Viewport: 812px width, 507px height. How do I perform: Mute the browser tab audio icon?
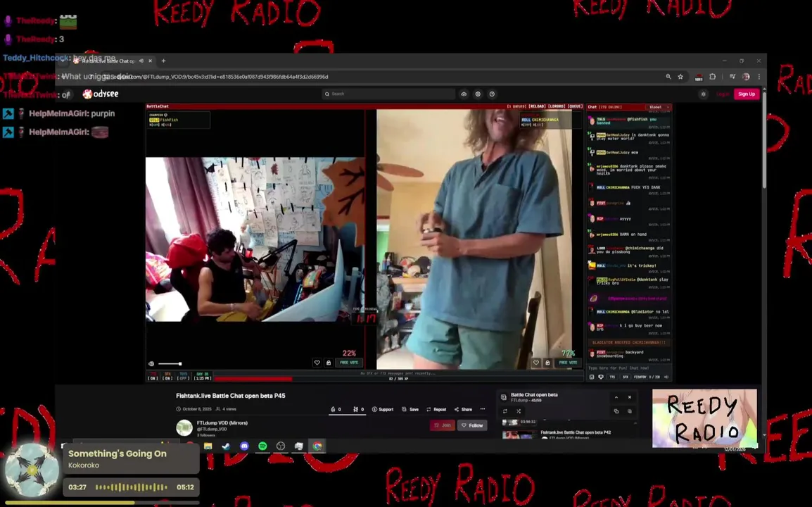141,61
